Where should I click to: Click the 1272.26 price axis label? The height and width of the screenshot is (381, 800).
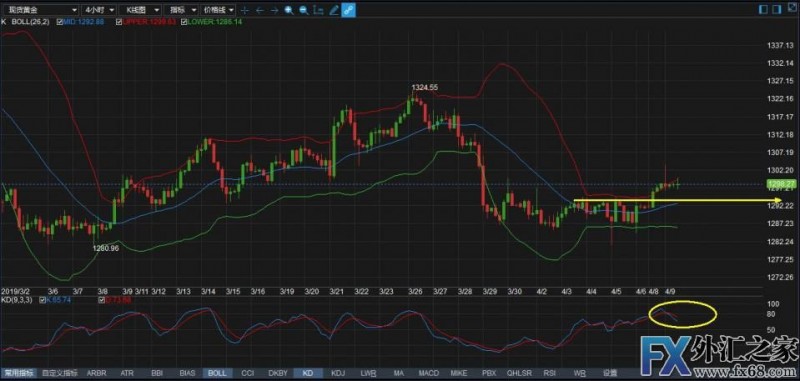[x=780, y=277]
